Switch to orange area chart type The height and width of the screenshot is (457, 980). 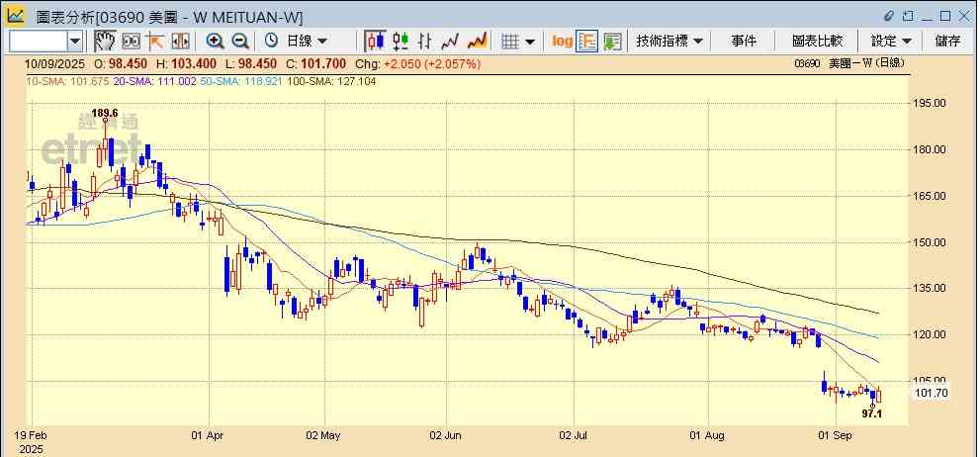[x=477, y=42]
